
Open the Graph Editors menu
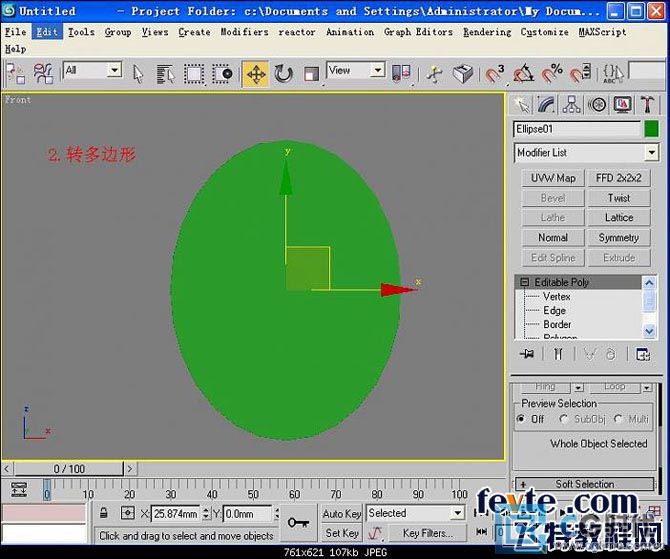coord(418,32)
